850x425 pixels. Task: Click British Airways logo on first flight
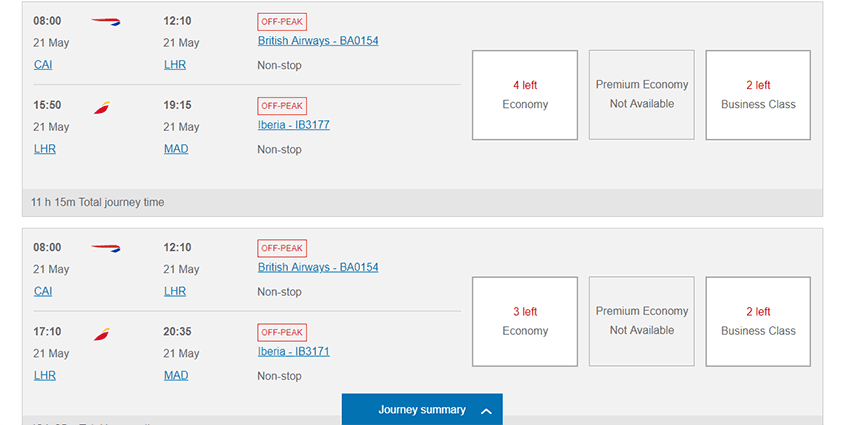105,21
